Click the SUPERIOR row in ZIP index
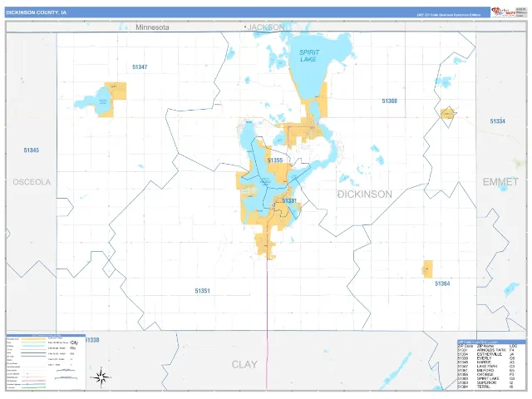The height and width of the screenshot is (399, 532). tap(488, 382)
